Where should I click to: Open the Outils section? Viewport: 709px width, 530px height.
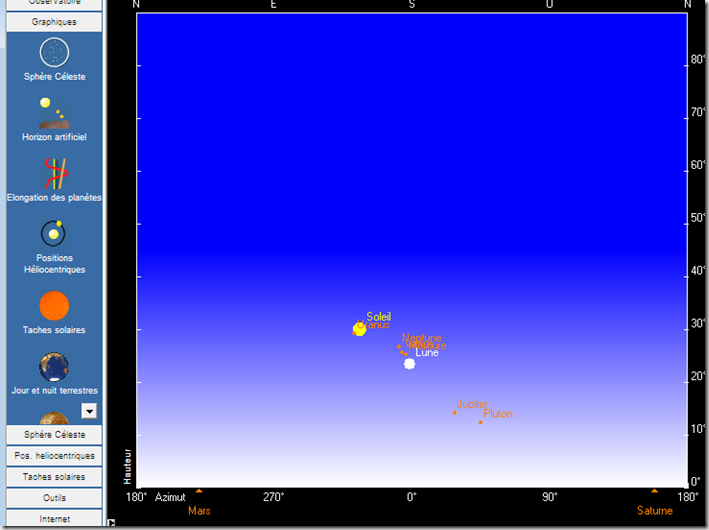coord(54,497)
